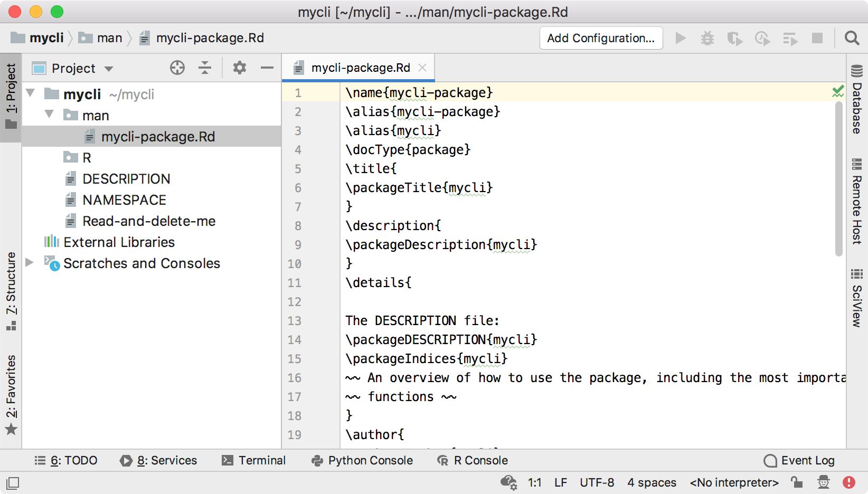Toggle read-only mode via the lock icon

coord(796,482)
